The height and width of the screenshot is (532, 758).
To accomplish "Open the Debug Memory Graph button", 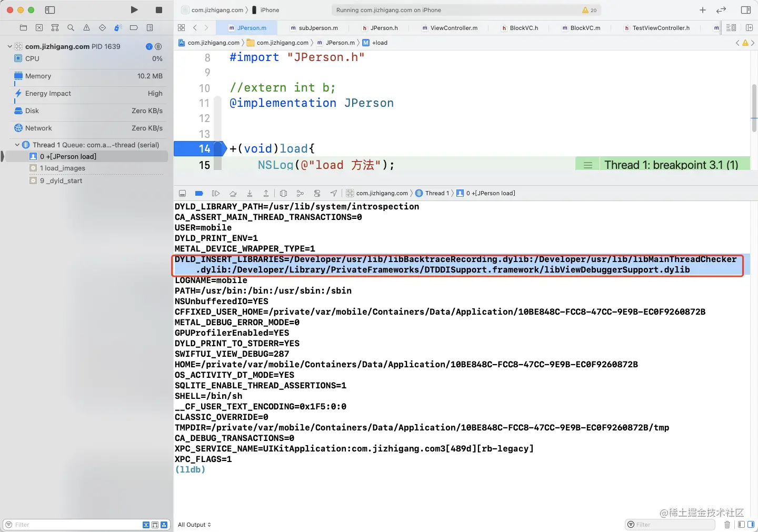I will point(300,193).
